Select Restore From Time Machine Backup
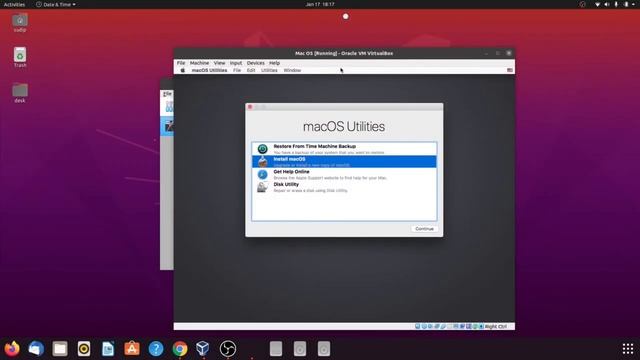 point(344,149)
